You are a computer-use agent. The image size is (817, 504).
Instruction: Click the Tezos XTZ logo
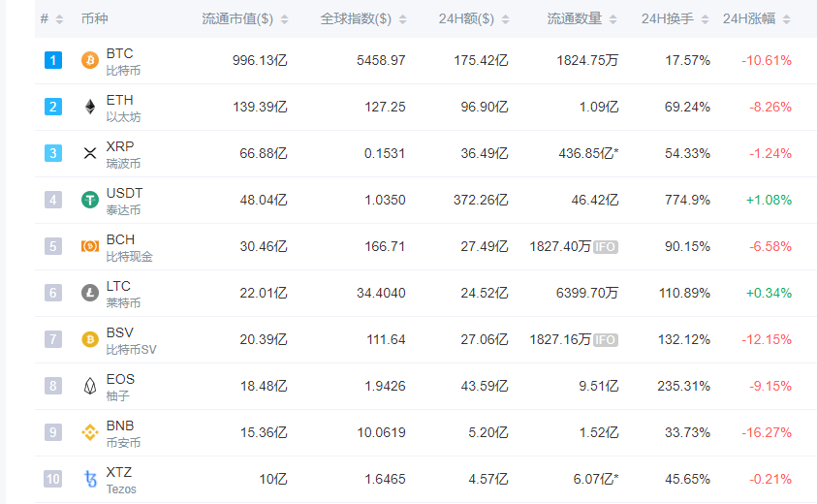click(91, 479)
